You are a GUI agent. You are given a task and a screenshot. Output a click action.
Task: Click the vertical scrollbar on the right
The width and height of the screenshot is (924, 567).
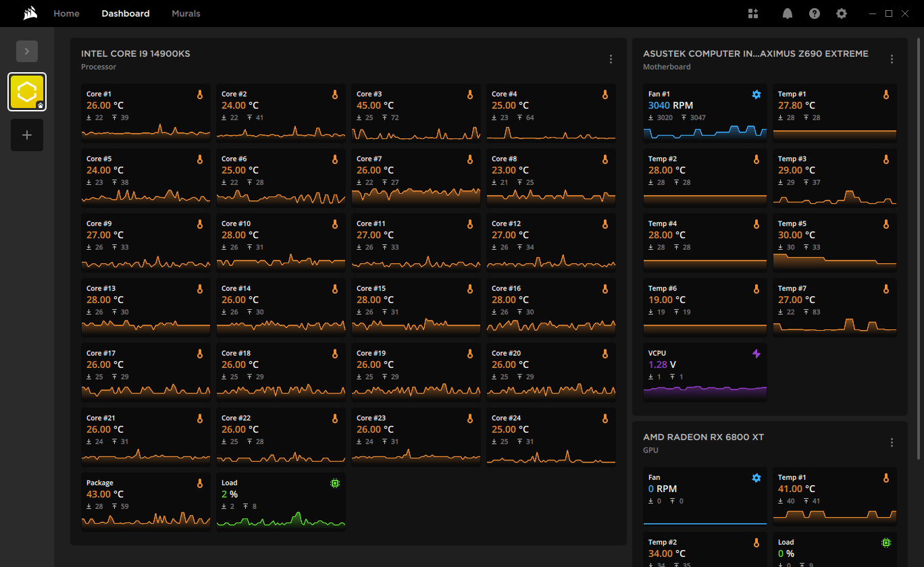tap(919, 243)
